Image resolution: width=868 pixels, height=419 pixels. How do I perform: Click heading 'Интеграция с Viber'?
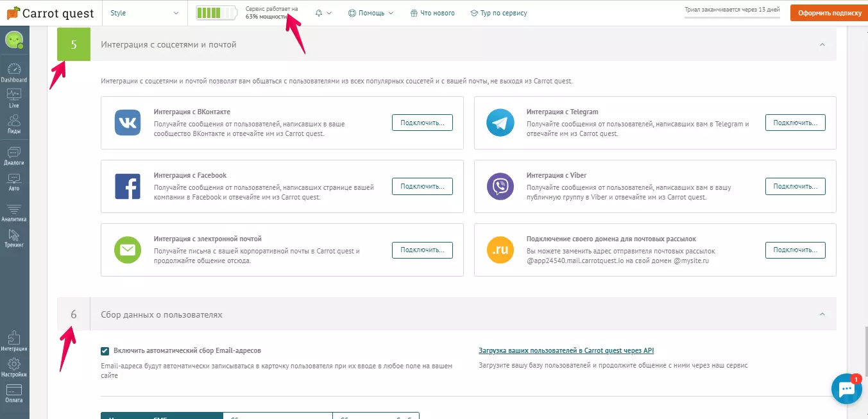point(556,175)
